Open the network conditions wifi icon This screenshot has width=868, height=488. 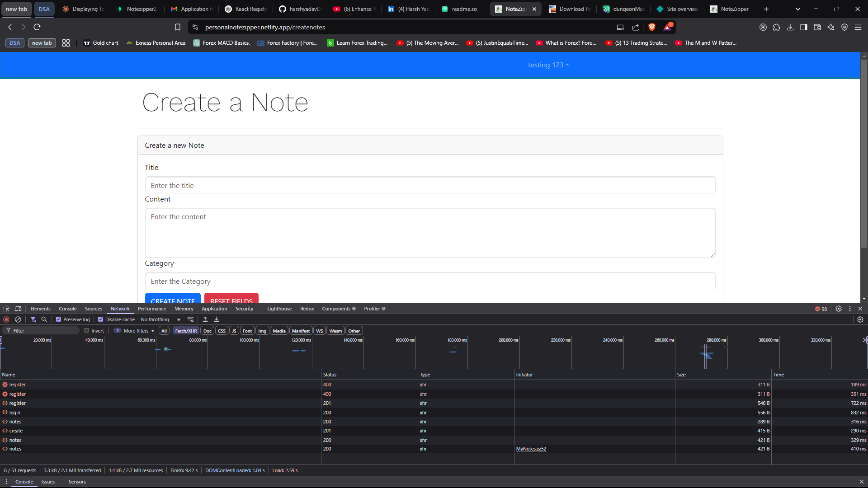click(x=191, y=319)
